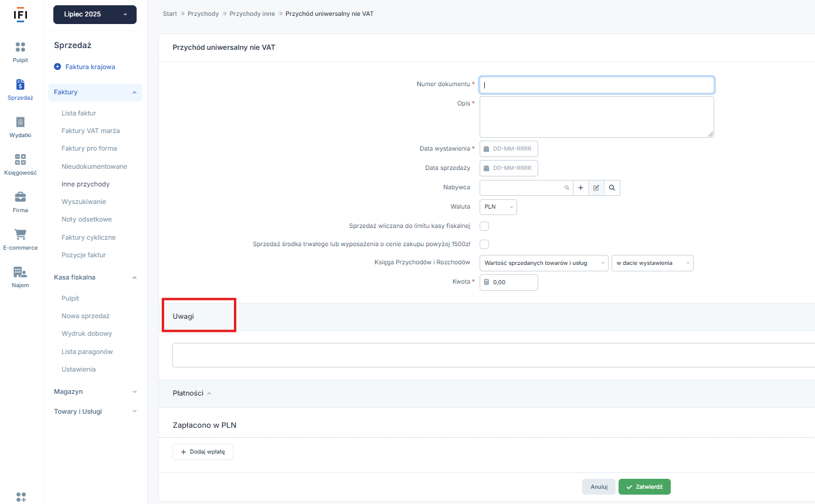Open the Pulpit dashboard icon
Image resolution: width=815 pixels, height=504 pixels.
pyautogui.click(x=21, y=47)
